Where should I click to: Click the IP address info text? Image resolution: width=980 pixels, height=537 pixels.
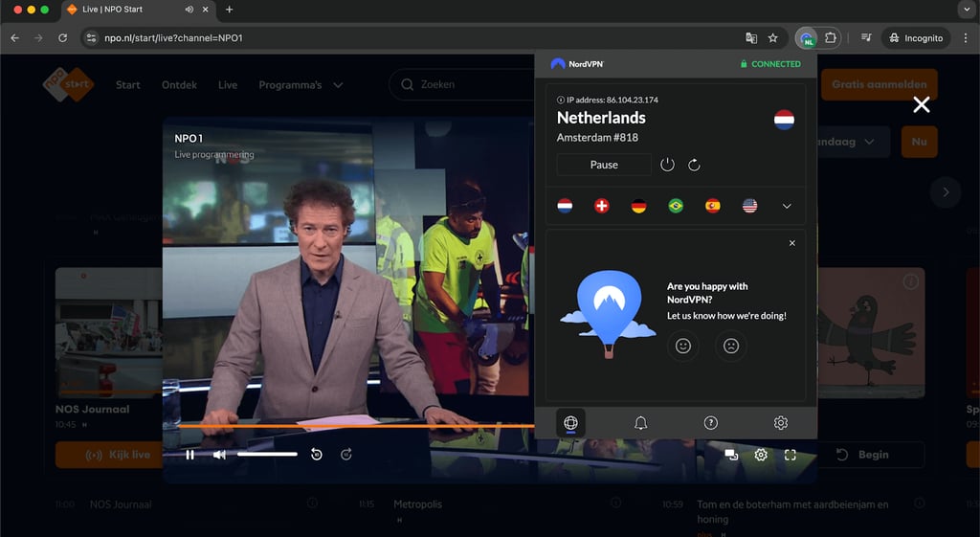pyautogui.click(x=608, y=100)
